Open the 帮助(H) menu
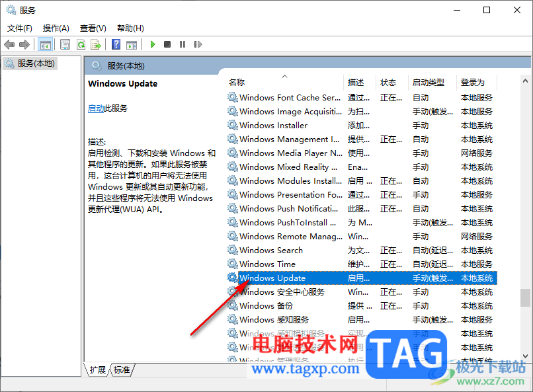This screenshot has width=533, height=392. tap(130, 28)
